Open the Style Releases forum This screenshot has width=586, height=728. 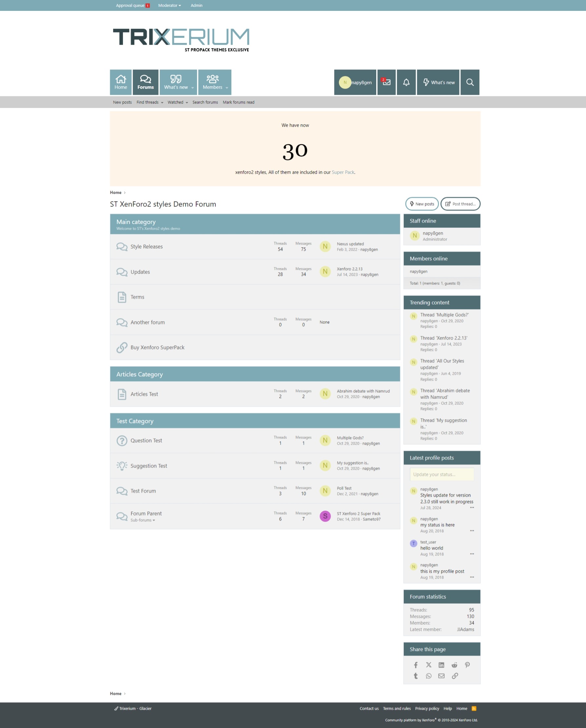click(x=146, y=247)
